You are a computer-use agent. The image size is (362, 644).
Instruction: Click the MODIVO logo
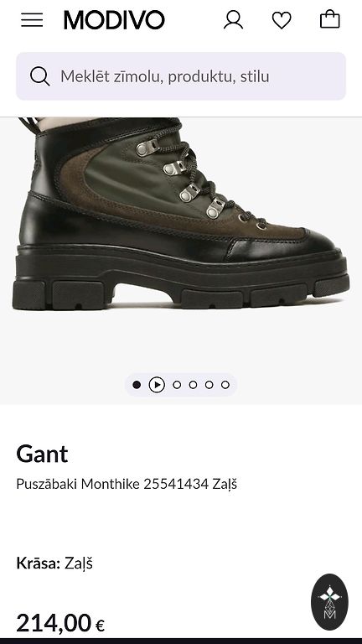114,20
